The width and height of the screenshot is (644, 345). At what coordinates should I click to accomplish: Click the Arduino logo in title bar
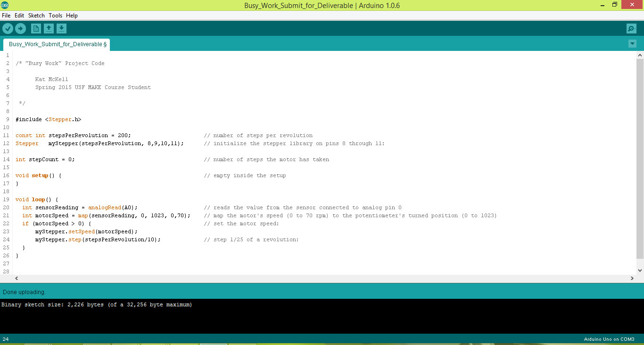coord(5,5)
